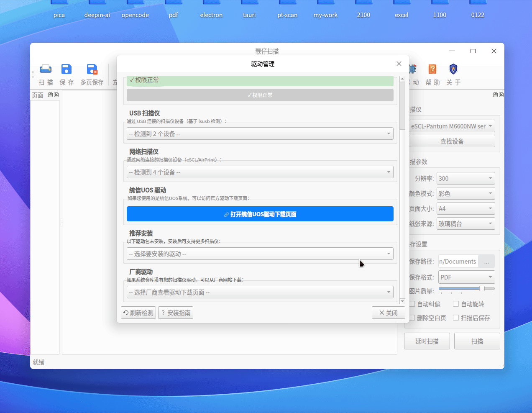
Task: Expand the vendor driver download page dropdown
Action: point(260,292)
